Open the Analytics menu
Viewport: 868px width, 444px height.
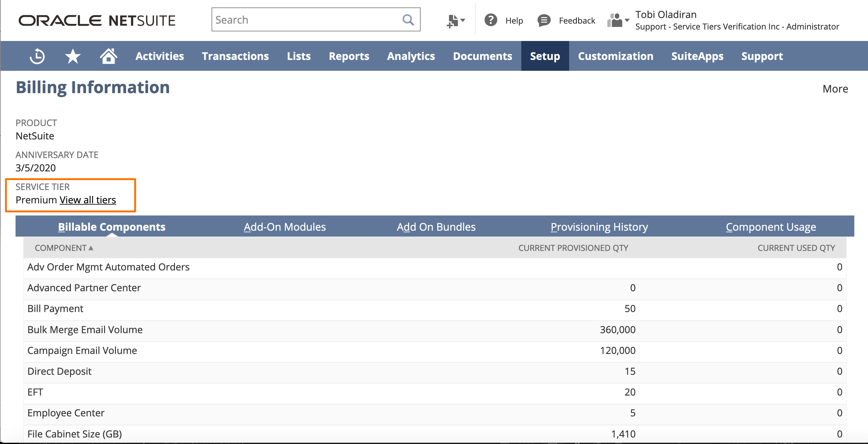tap(411, 56)
